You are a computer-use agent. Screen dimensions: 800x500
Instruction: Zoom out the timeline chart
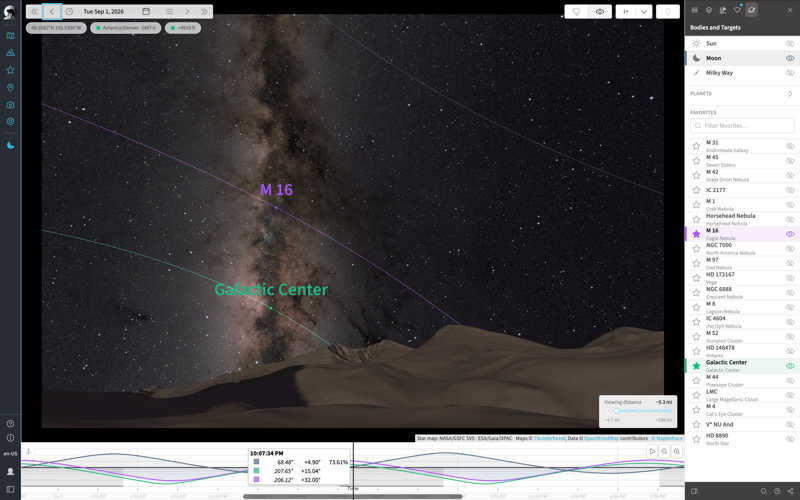click(664, 451)
